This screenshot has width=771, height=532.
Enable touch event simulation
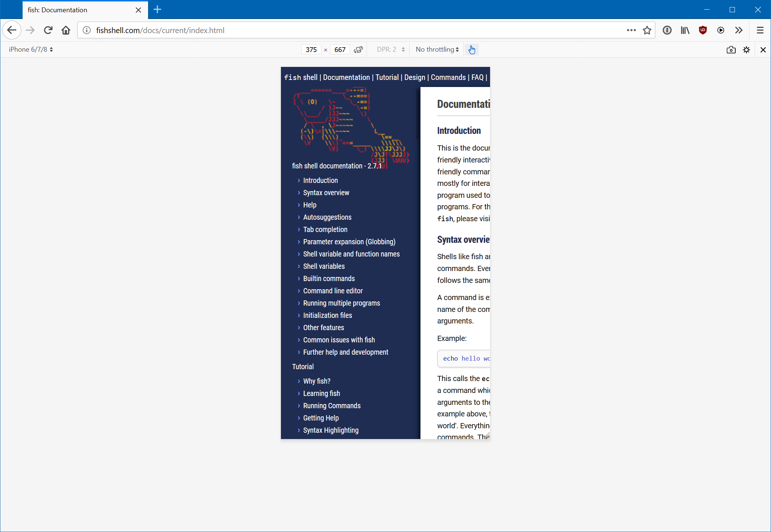click(x=471, y=49)
